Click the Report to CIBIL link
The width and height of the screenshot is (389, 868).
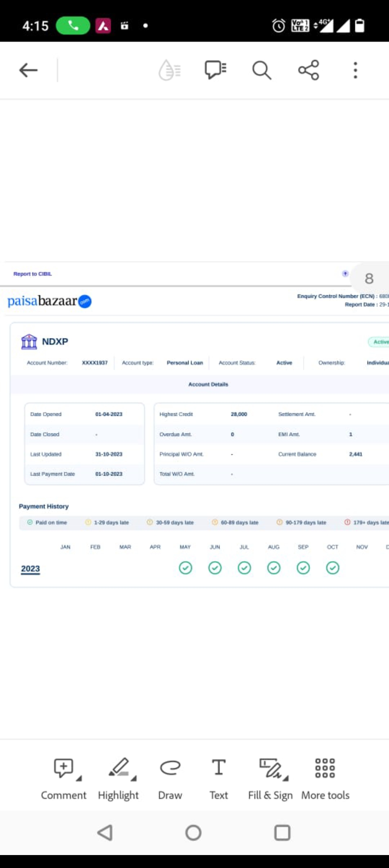(33, 274)
